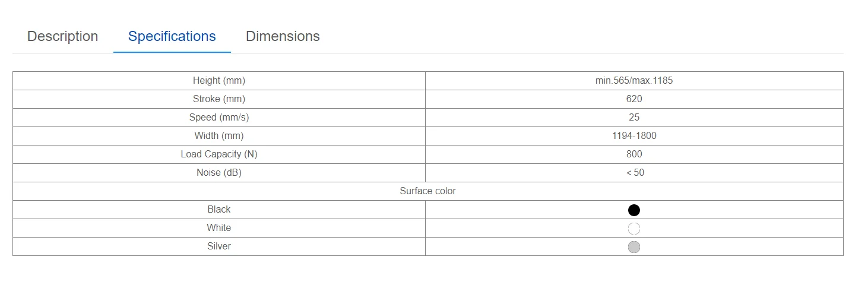
Task: Select the 620 stroke value
Action: 634,99
